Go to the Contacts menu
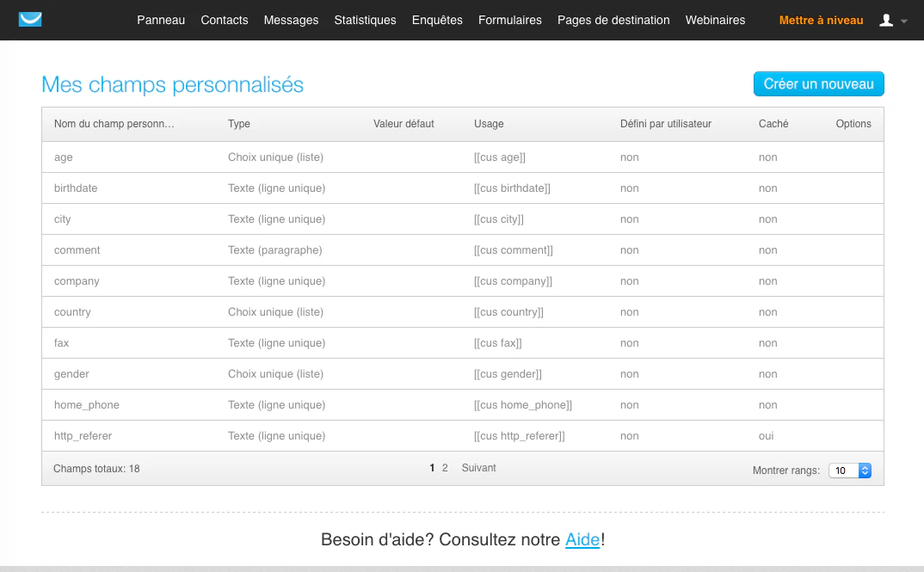The image size is (924, 572). (225, 20)
